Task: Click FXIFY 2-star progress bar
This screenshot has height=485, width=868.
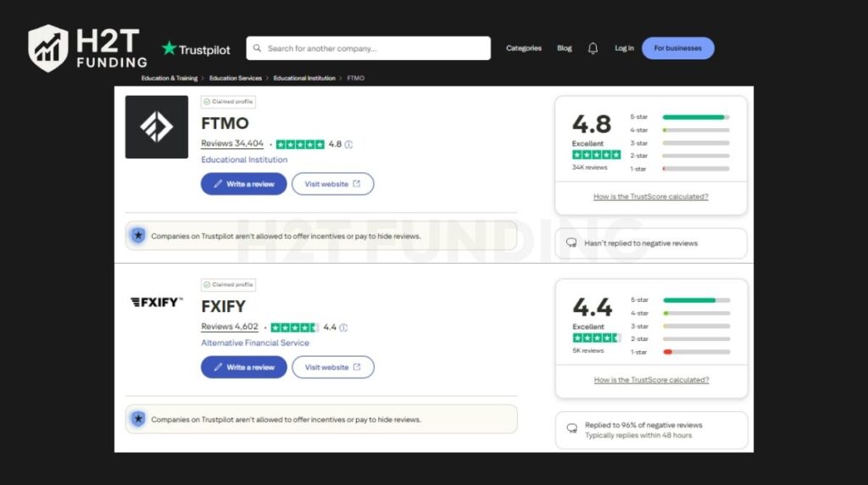Action: (697, 339)
